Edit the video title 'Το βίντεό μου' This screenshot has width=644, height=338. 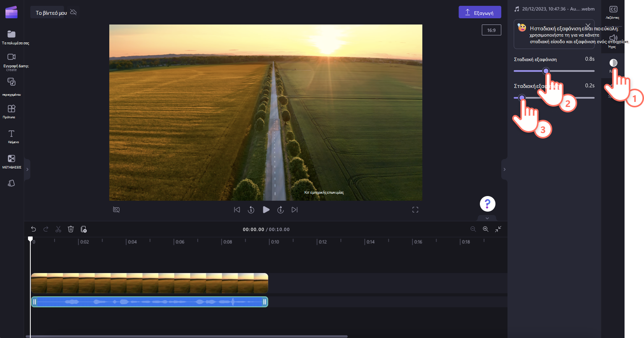[51, 13]
